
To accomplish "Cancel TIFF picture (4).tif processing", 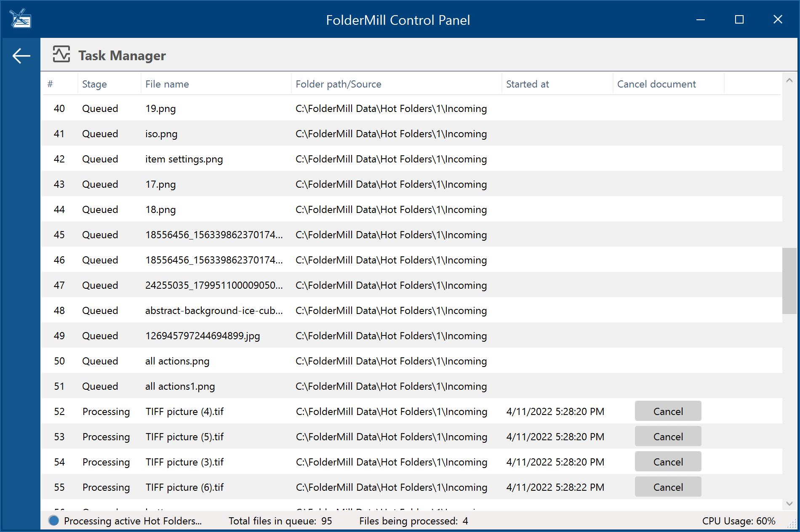I will [668, 411].
